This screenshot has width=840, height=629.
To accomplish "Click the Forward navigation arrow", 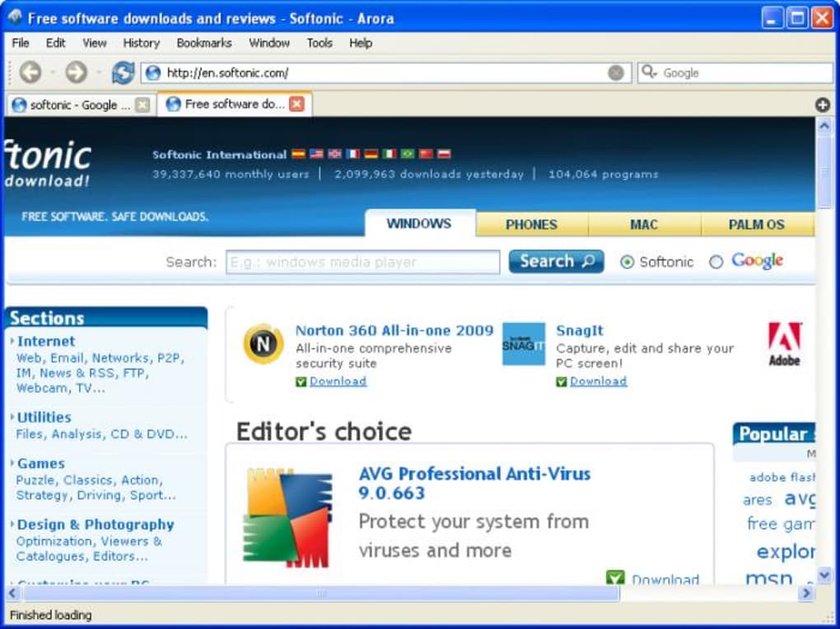I will tap(76, 72).
